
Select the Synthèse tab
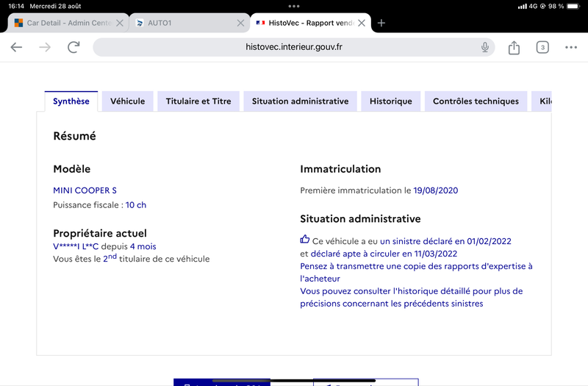pyautogui.click(x=71, y=101)
